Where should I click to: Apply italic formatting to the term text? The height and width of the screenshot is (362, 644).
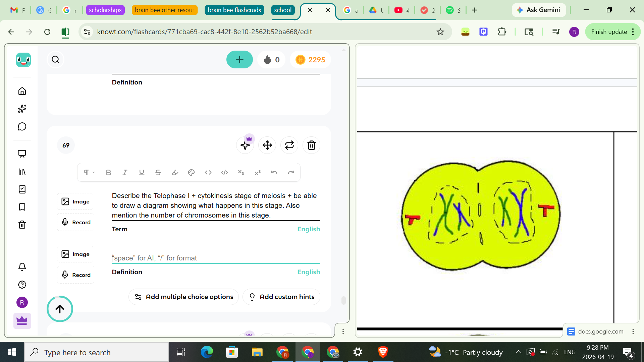tap(125, 172)
